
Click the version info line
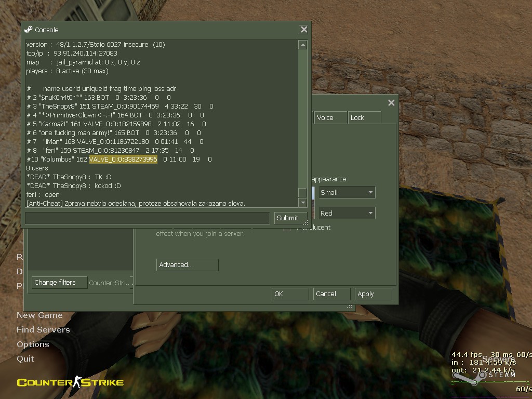point(96,45)
